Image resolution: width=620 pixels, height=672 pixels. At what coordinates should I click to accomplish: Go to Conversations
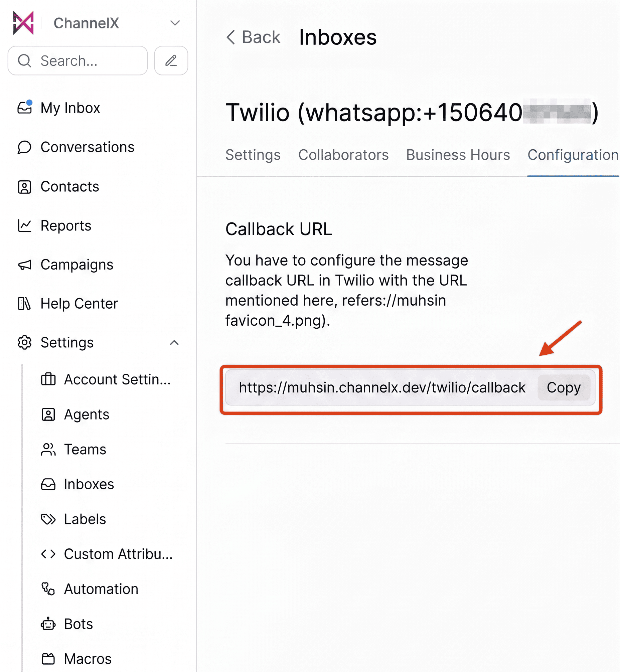point(87,147)
